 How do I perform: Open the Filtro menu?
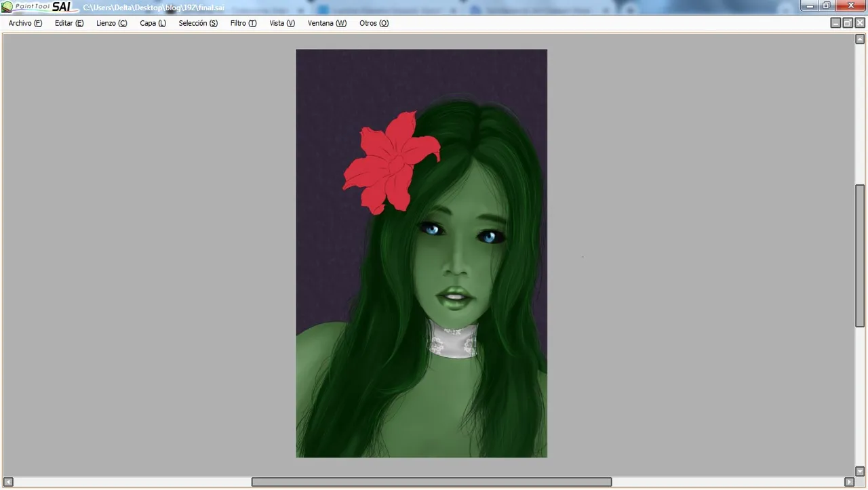[x=243, y=23]
